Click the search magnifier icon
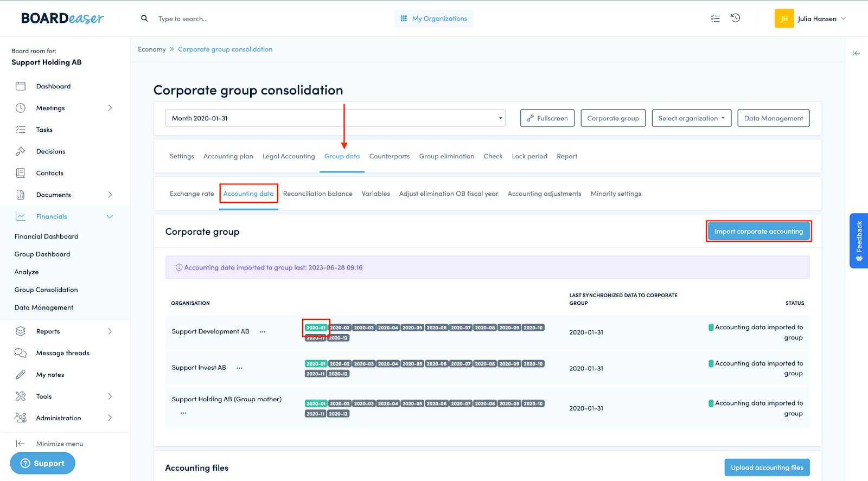 pos(144,18)
